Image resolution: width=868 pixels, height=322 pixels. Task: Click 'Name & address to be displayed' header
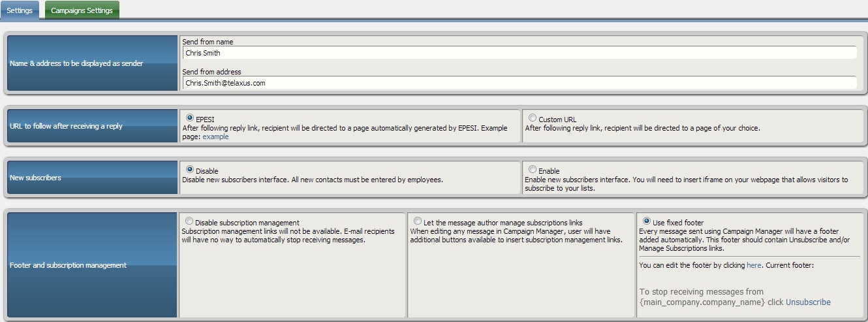click(76, 63)
